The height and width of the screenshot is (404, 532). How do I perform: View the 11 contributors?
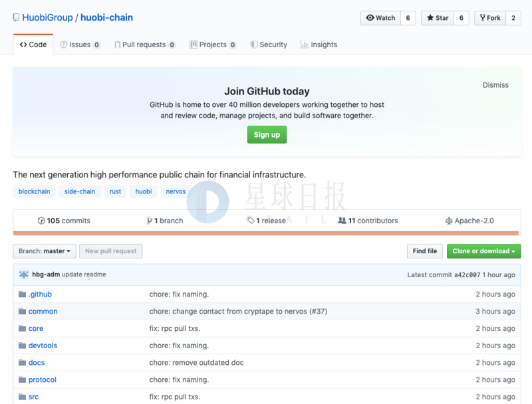pos(368,221)
